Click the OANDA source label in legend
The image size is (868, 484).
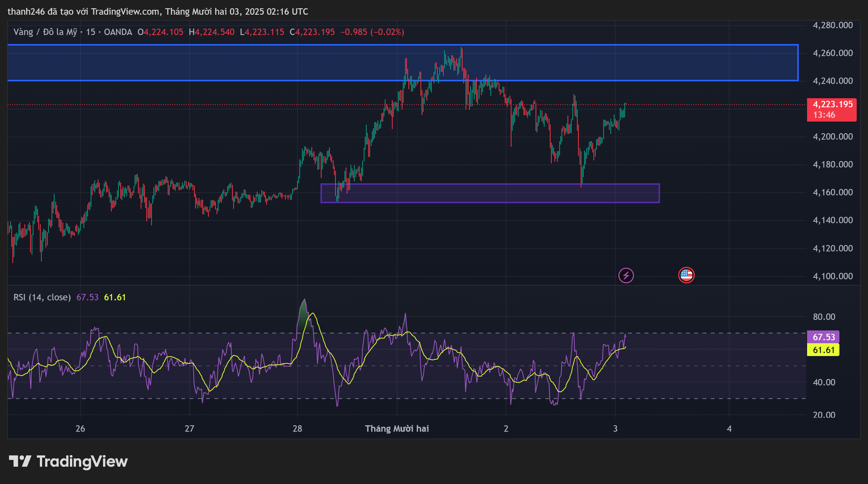pyautogui.click(x=118, y=32)
